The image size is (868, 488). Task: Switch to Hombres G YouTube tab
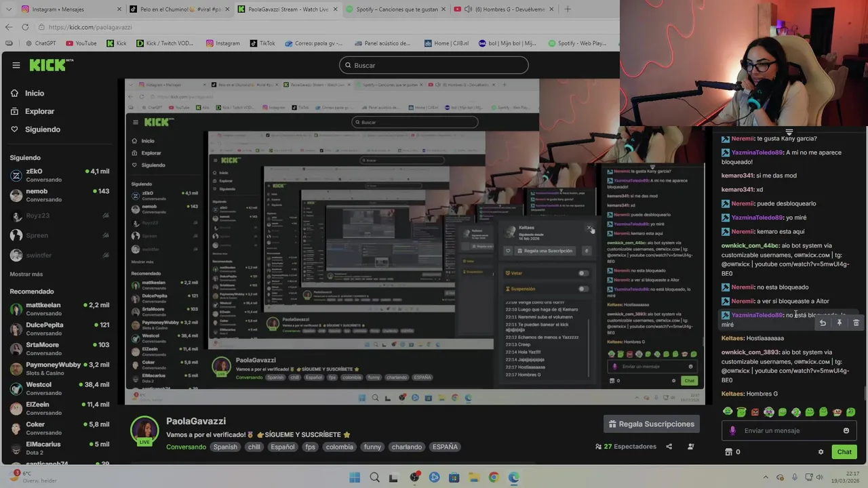tap(504, 9)
